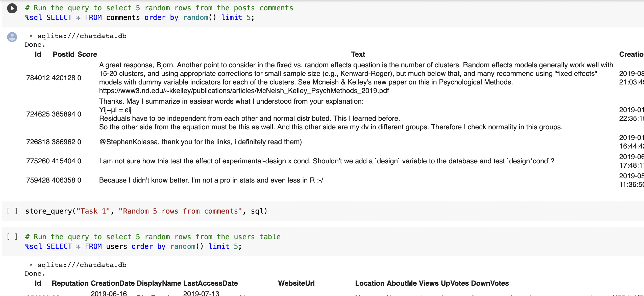
Task: Click the Done. status text
Action: pyautogui.click(x=35, y=45)
